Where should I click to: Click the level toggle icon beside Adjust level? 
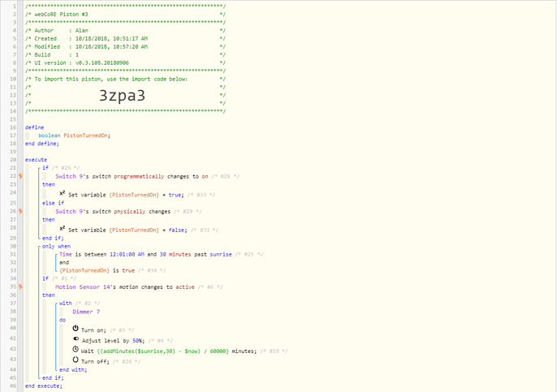76,338
